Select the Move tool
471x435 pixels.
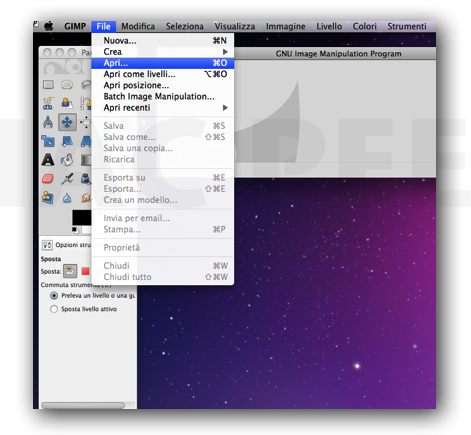pyautogui.click(x=67, y=122)
